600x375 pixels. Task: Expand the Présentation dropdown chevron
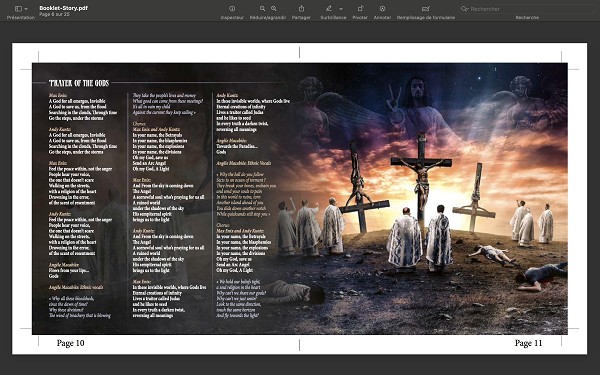tap(26, 9)
